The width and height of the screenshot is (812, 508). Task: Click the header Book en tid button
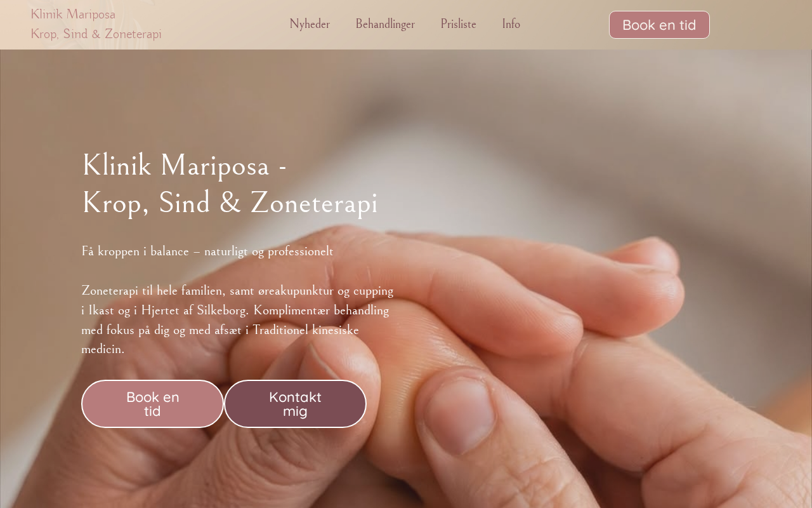coord(659,25)
